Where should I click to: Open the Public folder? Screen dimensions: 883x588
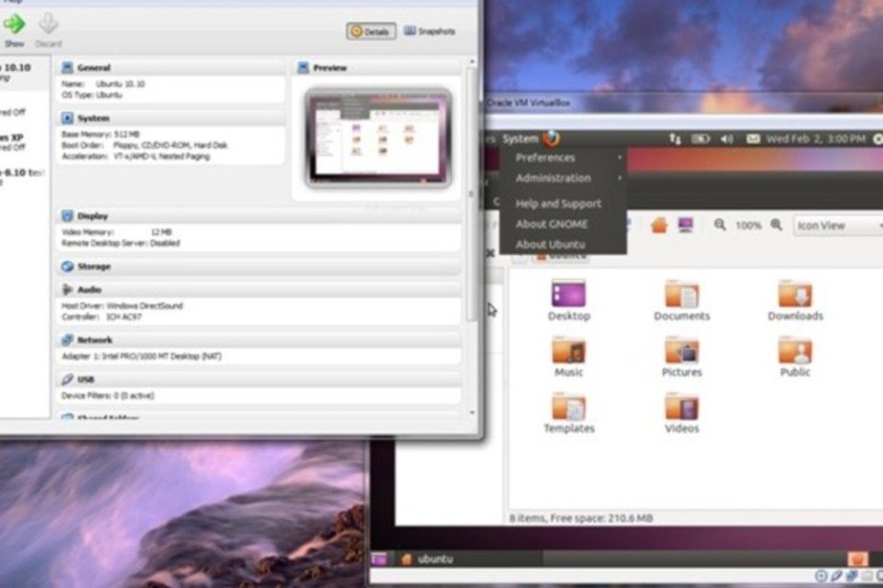(x=795, y=357)
